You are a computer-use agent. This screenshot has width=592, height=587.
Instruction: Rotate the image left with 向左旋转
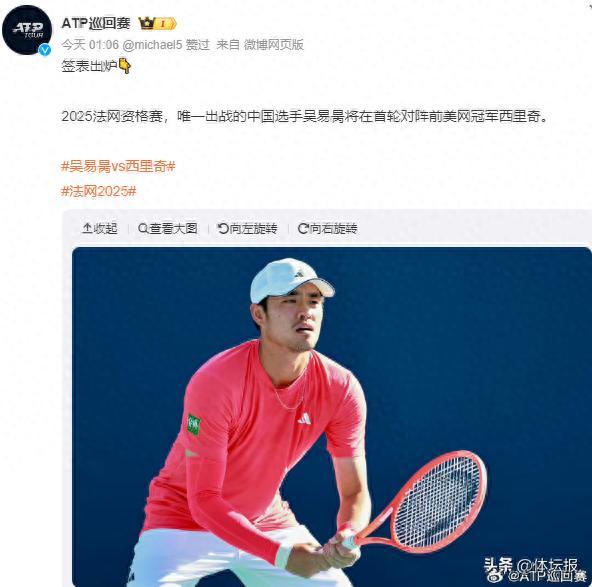(x=248, y=228)
